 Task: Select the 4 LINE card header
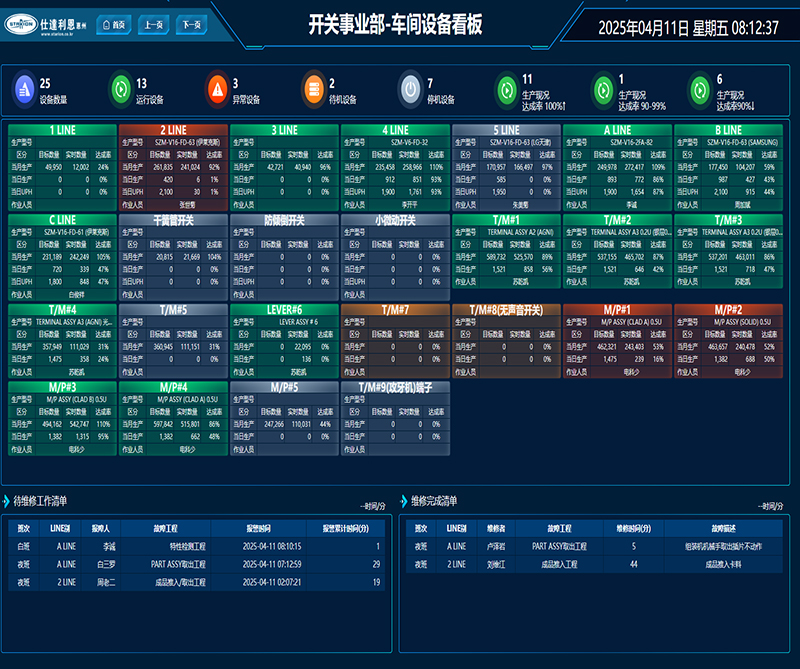point(395,130)
